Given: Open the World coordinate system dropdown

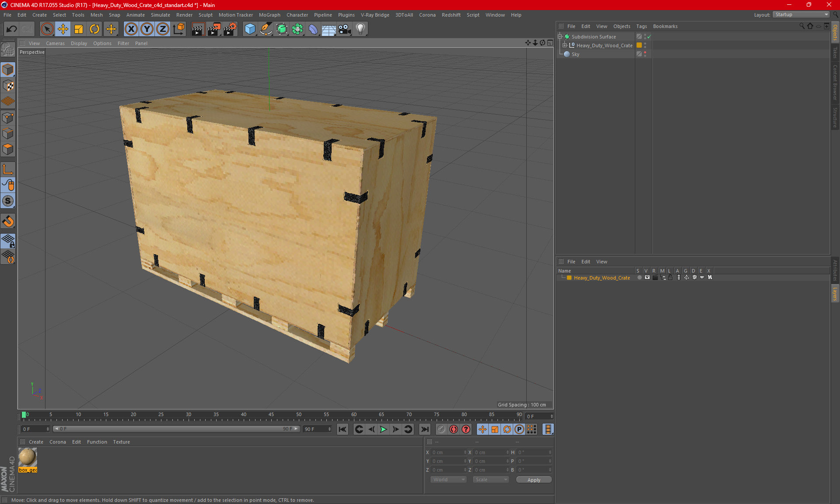Looking at the screenshot, I should coord(448,479).
